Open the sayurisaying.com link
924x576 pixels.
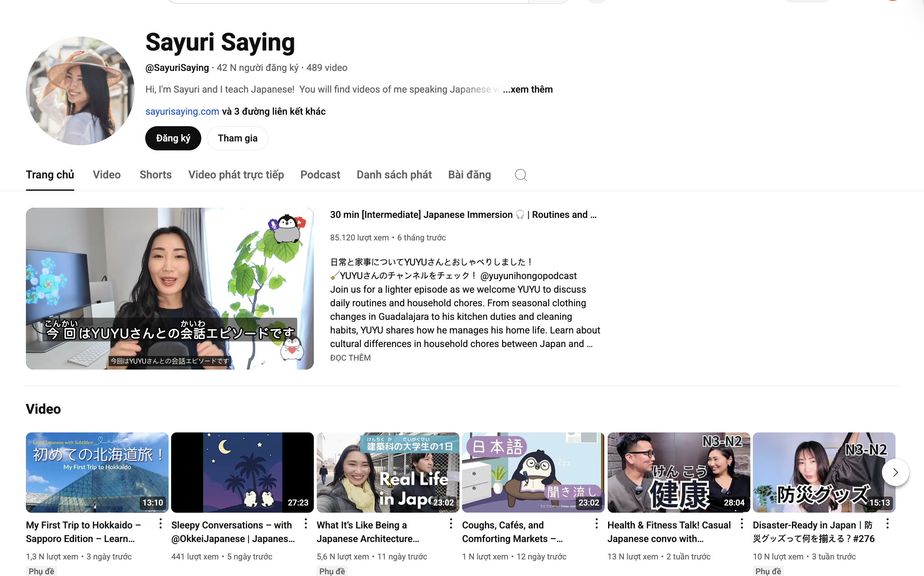(x=182, y=111)
